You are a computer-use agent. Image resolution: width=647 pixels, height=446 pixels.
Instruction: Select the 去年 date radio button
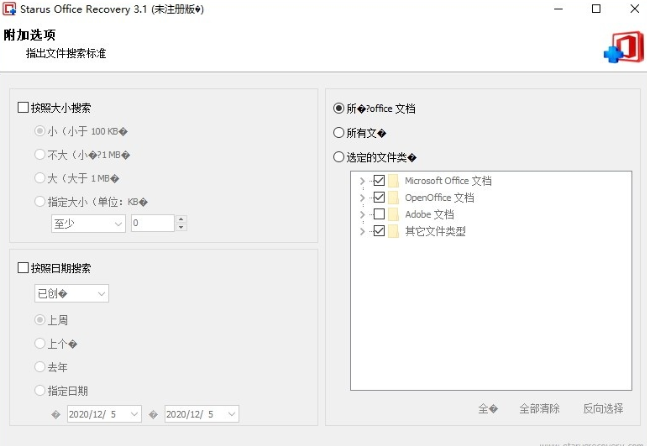(x=40, y=366)
